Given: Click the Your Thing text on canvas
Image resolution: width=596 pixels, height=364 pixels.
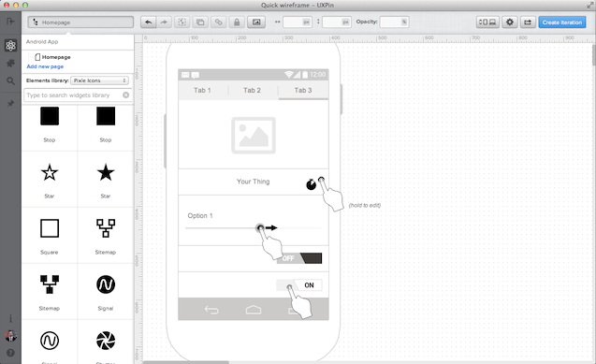Looking at the screenshot, I should click(254, 182).
